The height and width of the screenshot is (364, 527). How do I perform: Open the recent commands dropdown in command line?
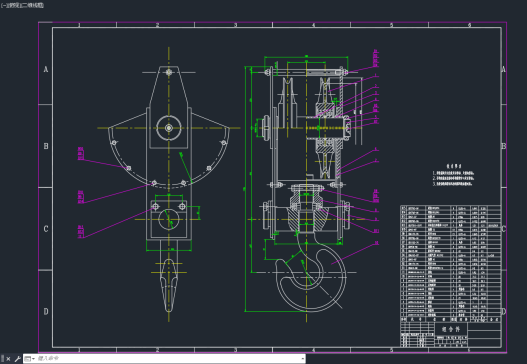coord(30,359)
